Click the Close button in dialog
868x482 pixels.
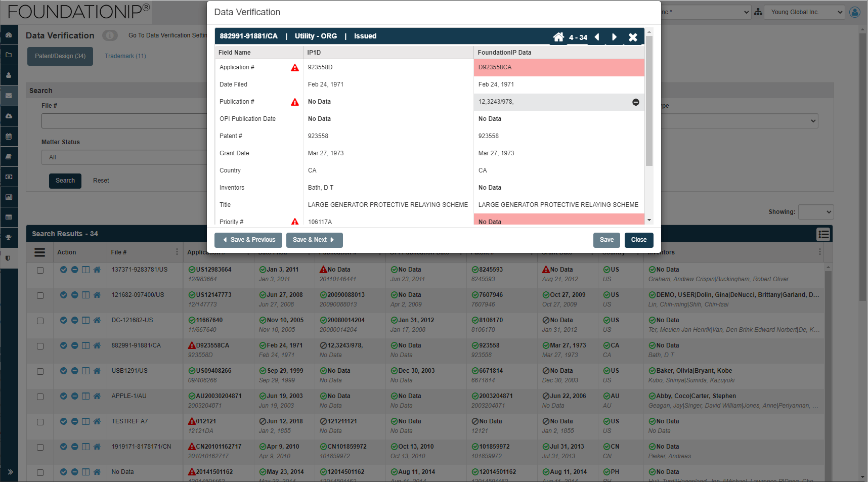(639, 240)
